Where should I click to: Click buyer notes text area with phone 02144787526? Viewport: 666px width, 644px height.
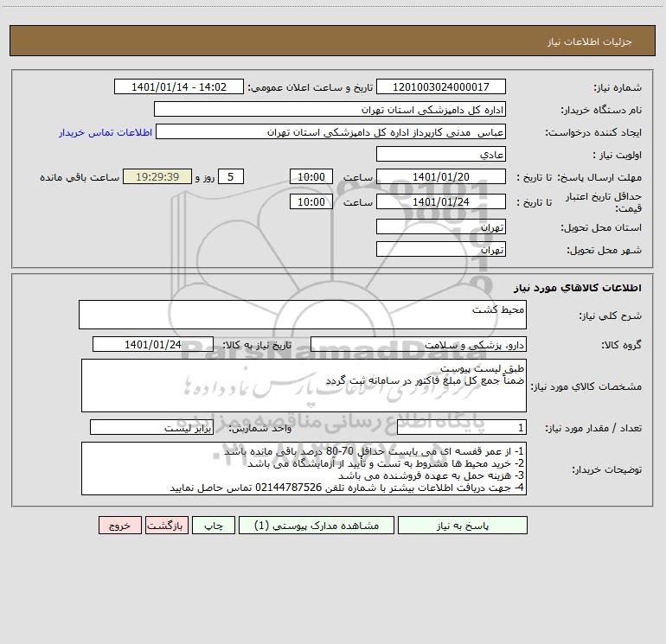click(x=304, y=469)
